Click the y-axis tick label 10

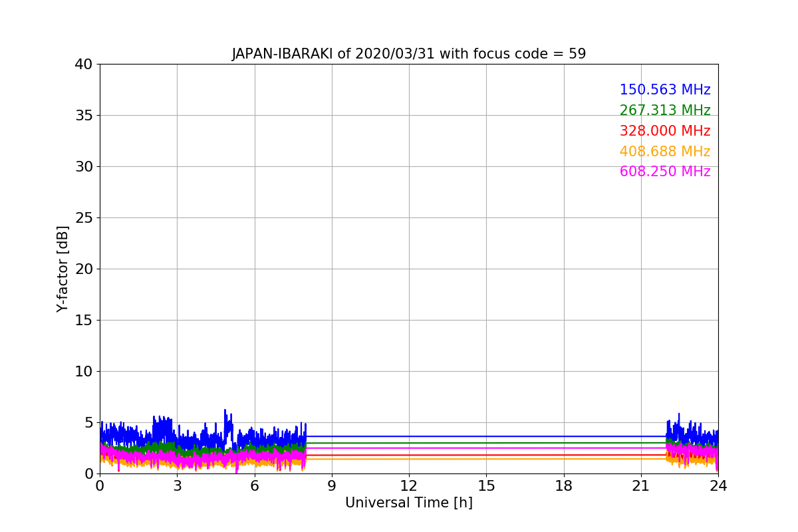[83, 372]
